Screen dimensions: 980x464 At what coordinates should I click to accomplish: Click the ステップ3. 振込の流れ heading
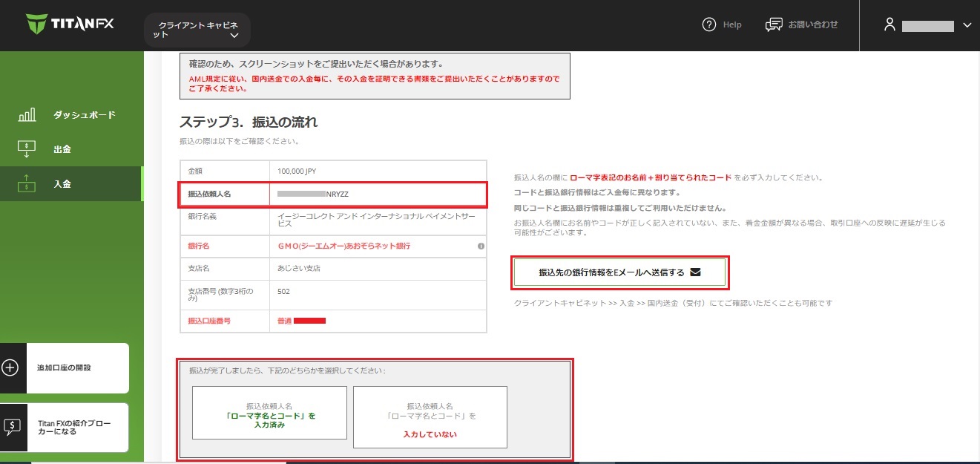tap(249, 122)
